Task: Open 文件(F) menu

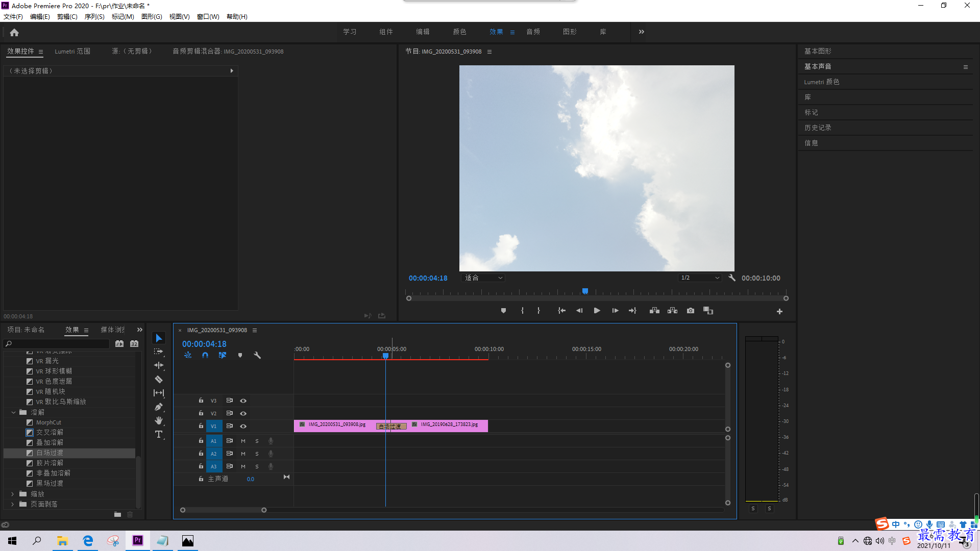Action: [13, 17]
